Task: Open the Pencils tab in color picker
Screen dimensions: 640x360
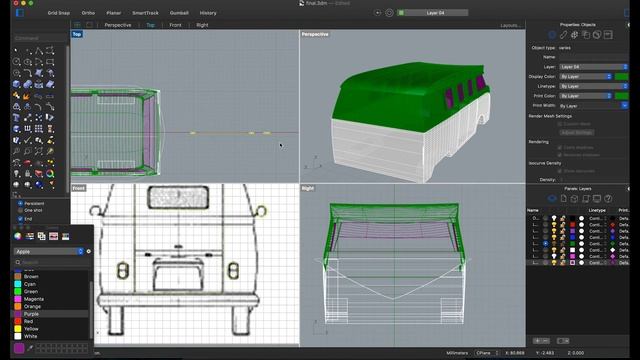Action: (65, 236)
